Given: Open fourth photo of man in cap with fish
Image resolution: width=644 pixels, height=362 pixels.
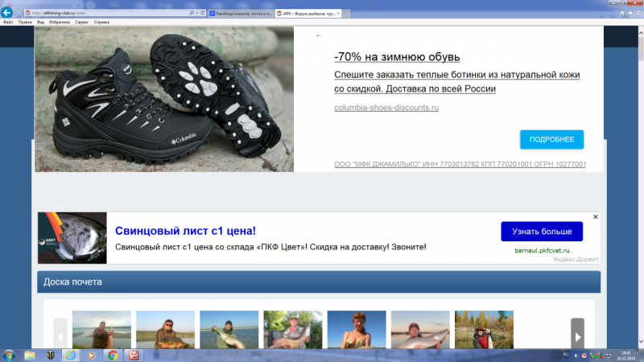Looking at the screenshot, I should pos(293,330).
